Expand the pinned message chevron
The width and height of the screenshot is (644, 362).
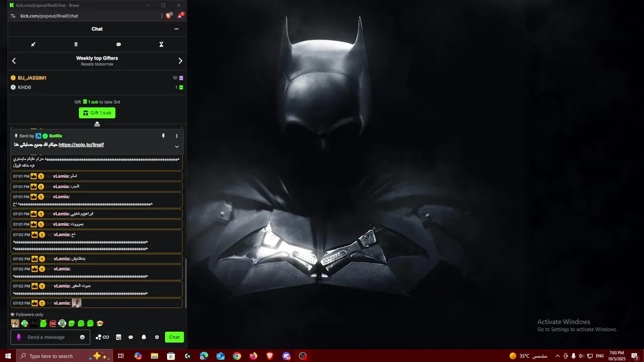click(x=177, y=147)
